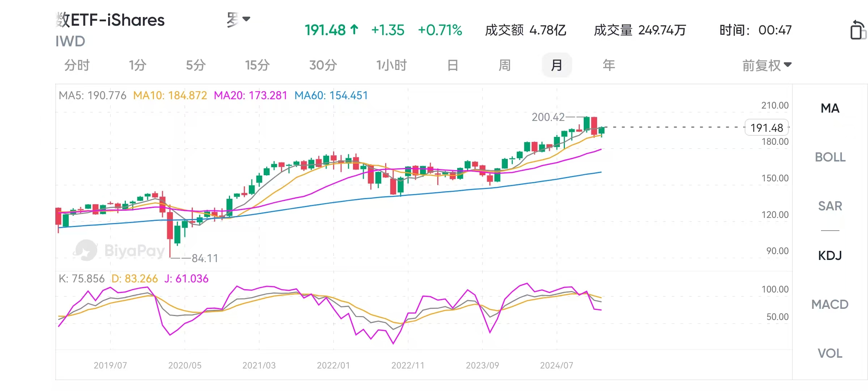Toggle the BOLL indicator overlay
This screenshot has height=391, width=868.
[830, 157]
